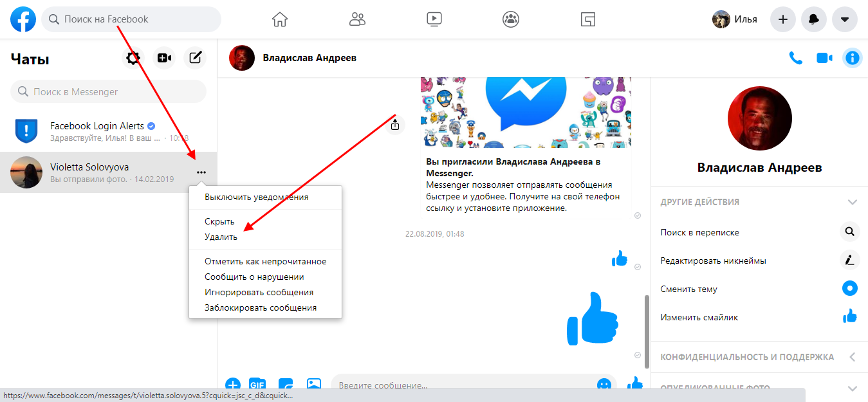Image resolution: width=868 pixels, height=402 pixels.
Task: Click the conversation scrollbar
Action: 646,331
